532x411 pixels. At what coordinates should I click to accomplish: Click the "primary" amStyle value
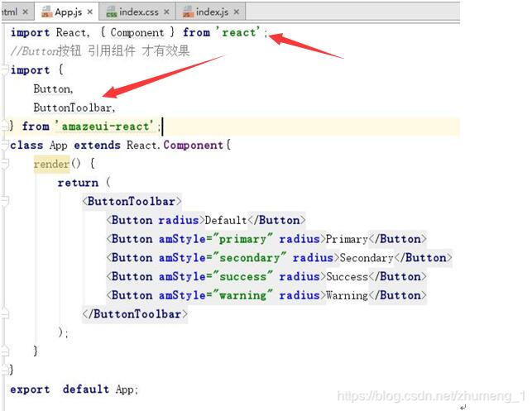[242, 239]
